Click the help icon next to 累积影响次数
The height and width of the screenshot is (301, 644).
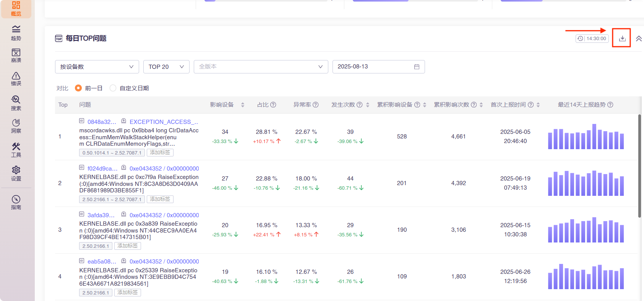pyautogui.click(x=474, y=105)
